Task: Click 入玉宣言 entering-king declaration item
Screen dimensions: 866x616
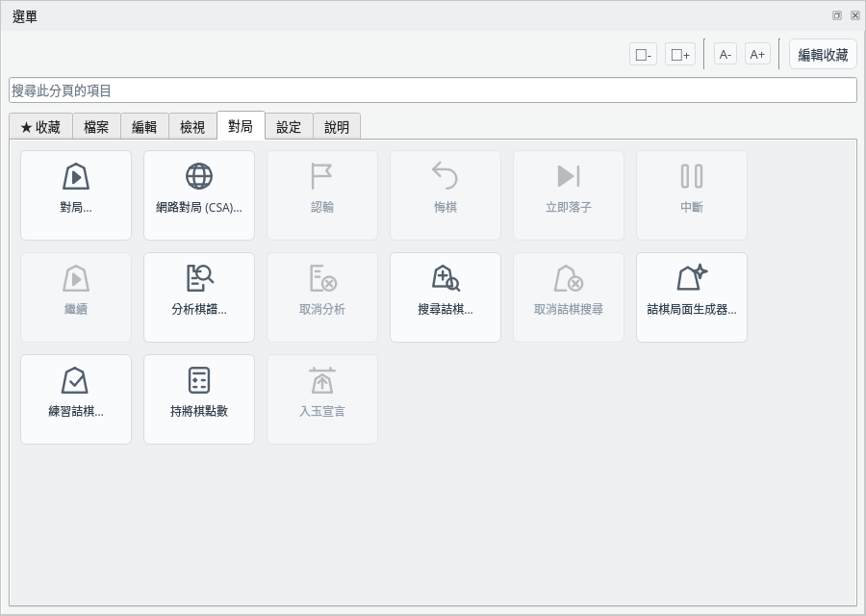Action: (322, 399)
